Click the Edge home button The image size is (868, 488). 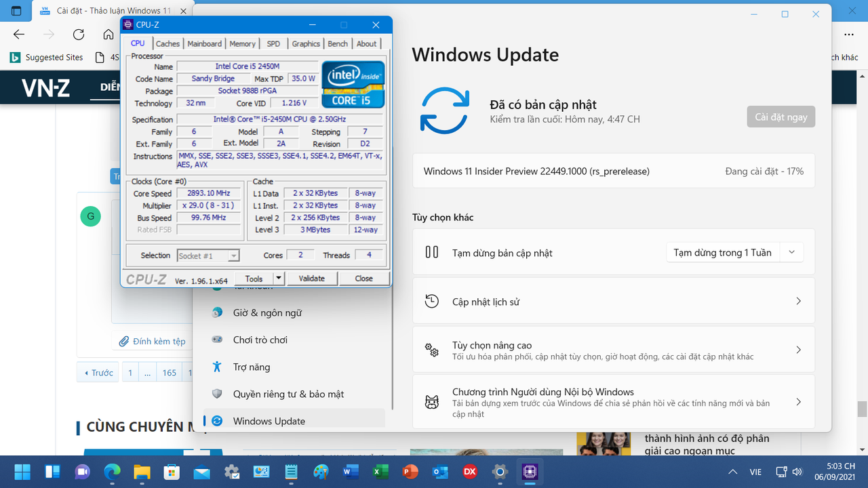coord(108,35)
